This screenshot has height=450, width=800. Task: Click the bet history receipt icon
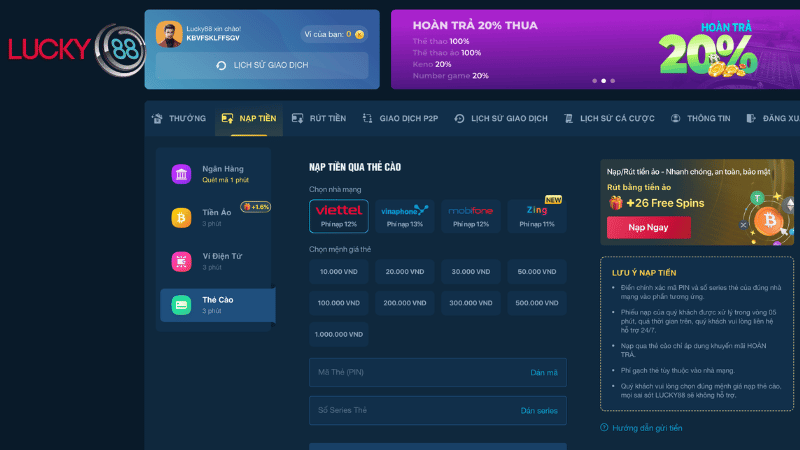568,118
